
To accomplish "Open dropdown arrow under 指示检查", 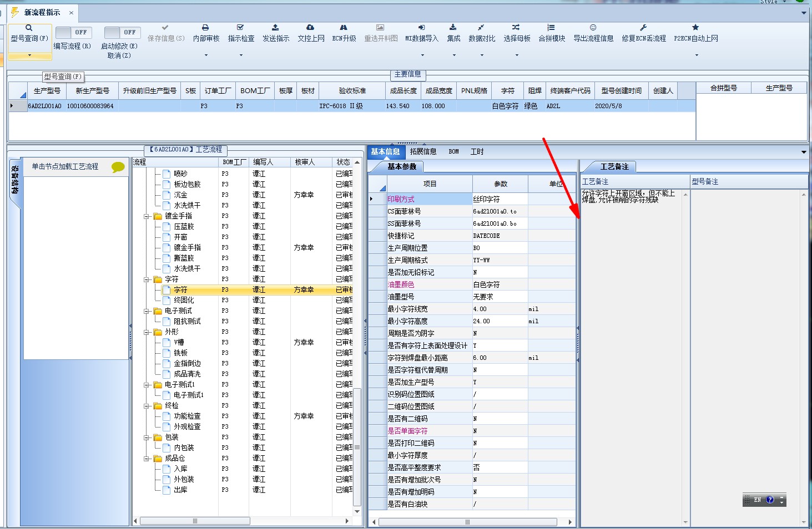I will tap(241, 55).
